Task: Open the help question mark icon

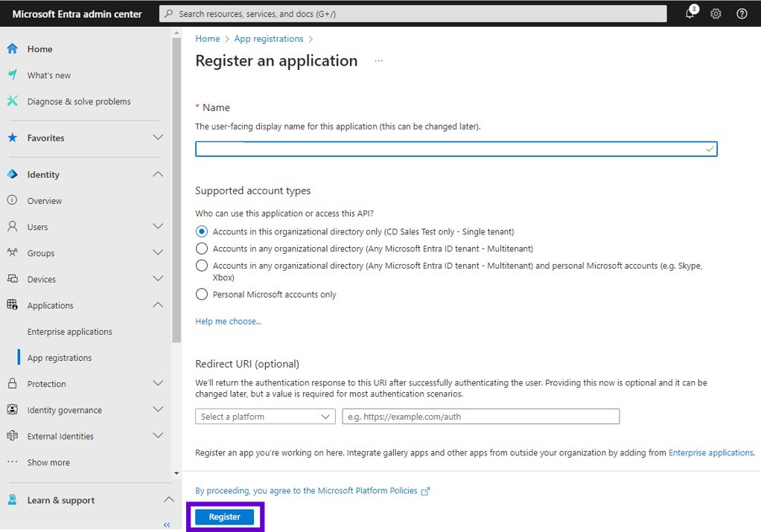Action: tap(742, 13)
